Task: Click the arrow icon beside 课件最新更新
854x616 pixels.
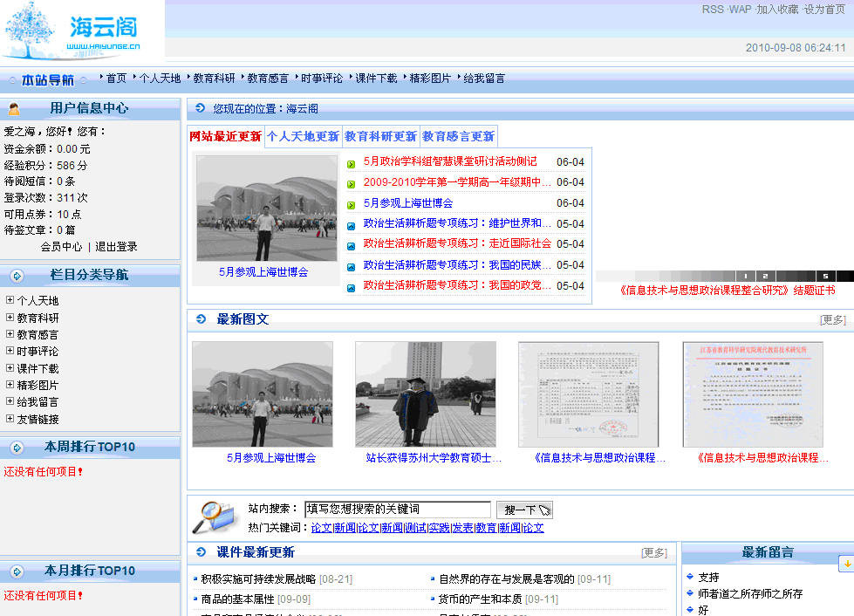Action: 201,551
